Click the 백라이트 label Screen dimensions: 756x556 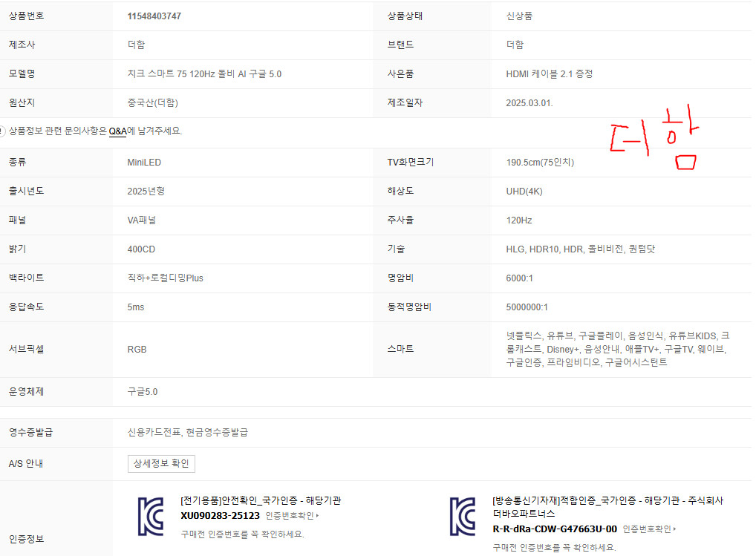pos(27,278)
